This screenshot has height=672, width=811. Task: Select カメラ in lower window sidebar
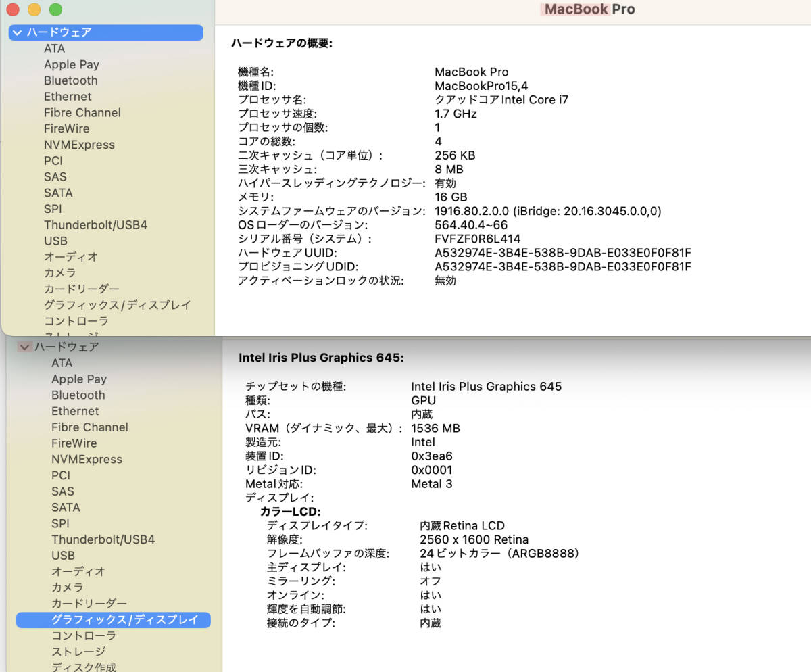pos(68,587)
